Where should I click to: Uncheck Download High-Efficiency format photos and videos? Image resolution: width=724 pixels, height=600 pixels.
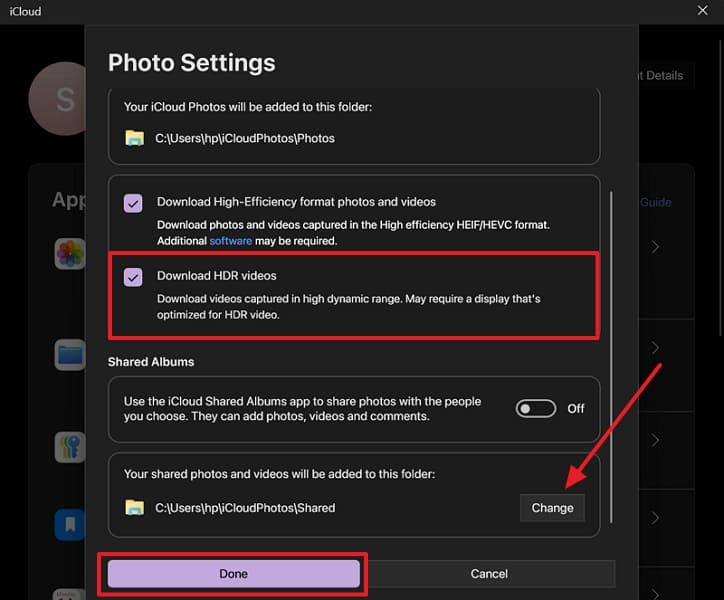pos(133,203)
